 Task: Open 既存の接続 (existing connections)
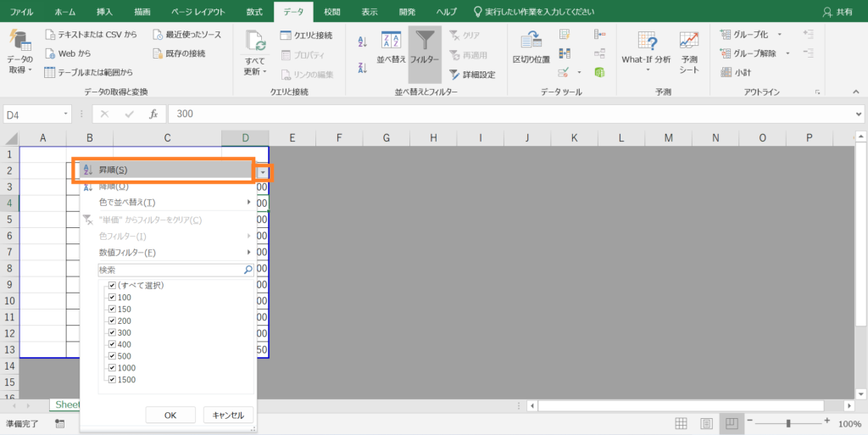tap(179, 53)
